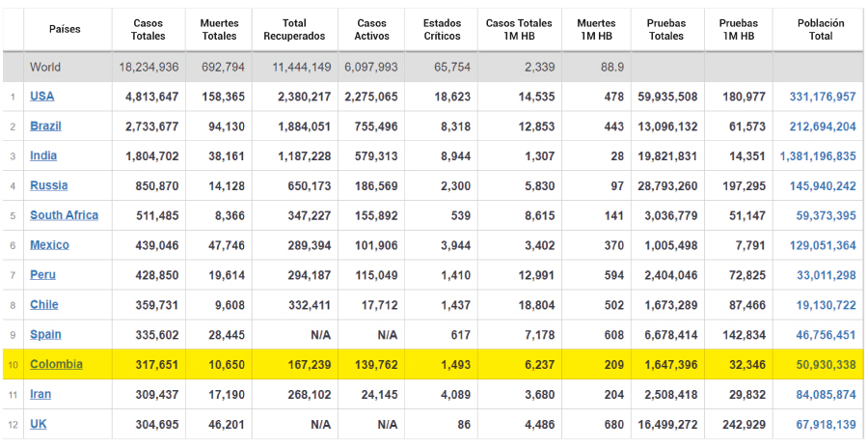The image size is (868, 448).
Task: Open the UK country link
Action: pos(39,425)
